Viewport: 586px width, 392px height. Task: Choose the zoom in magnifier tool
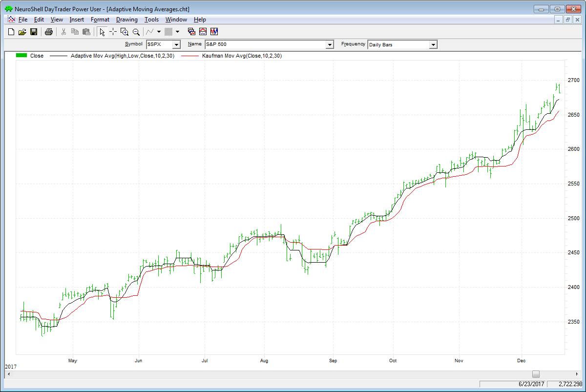coord(125,32)
